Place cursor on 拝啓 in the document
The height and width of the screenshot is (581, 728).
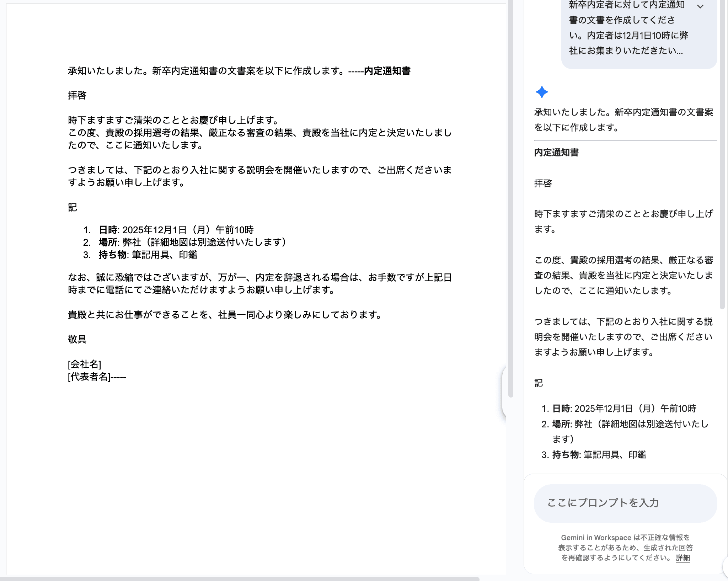point(77,95)
